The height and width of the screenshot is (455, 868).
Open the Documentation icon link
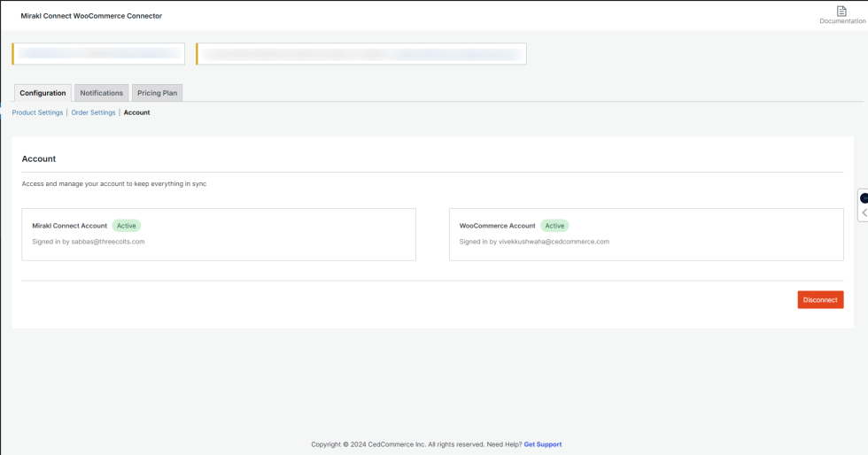841,15
